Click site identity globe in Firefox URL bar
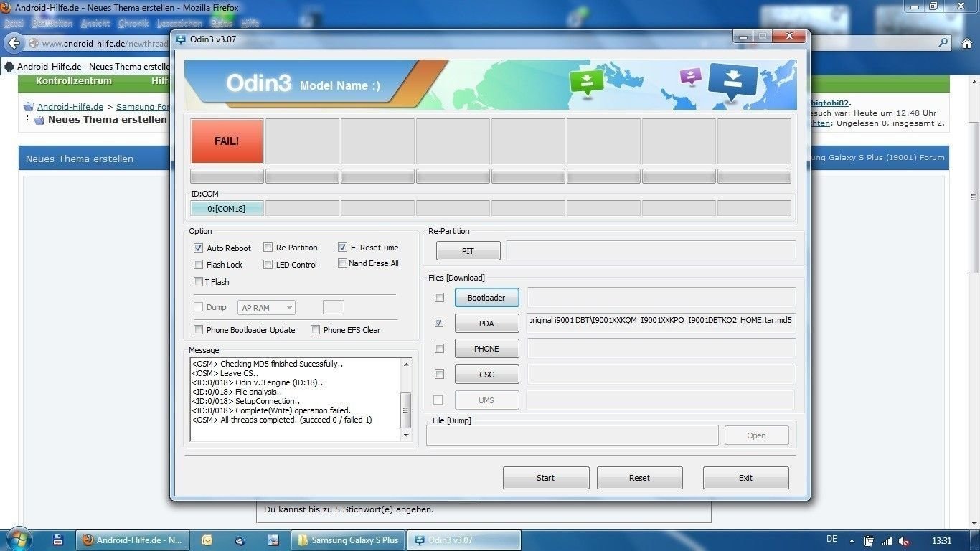Viewport: 980px width, 551px height. click(x=34, y=44)
